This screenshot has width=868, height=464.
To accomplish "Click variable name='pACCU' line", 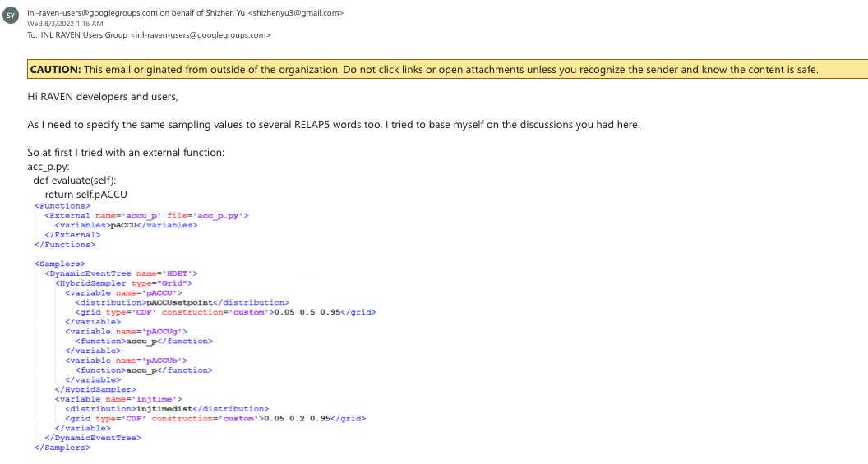I will [123, 293].
